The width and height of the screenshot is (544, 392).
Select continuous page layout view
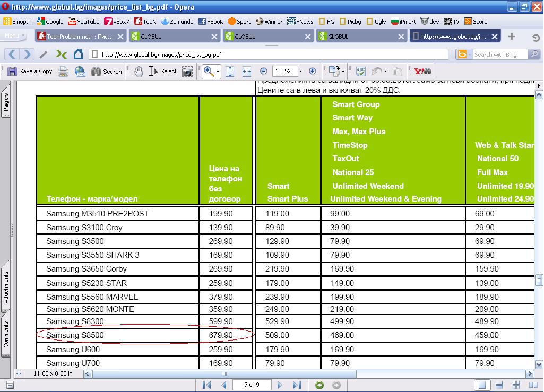(x=499, y=385)
